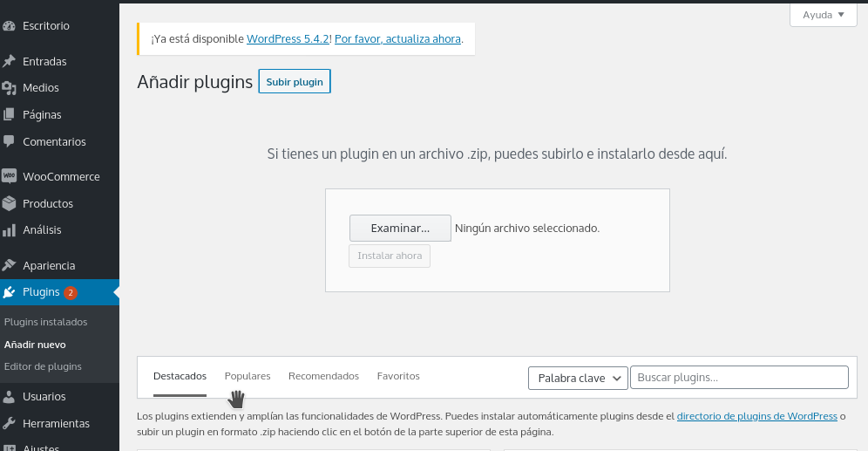Click the Entradas pushpin icon
Image resolution: width=868 pixels, height=451 pixels.
pyautogui.click(x=9, y=62)
